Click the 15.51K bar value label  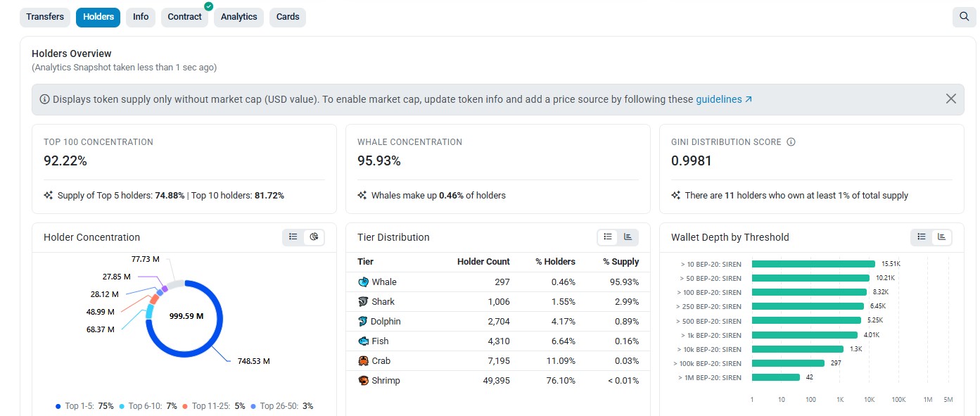click(891, 264)
